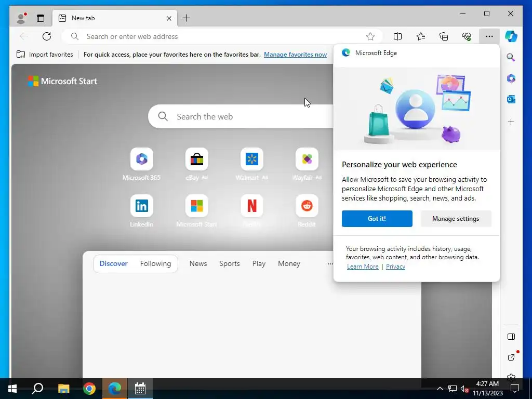
Task: Click Manage favorites now link
Action: [x=295, y=54]
